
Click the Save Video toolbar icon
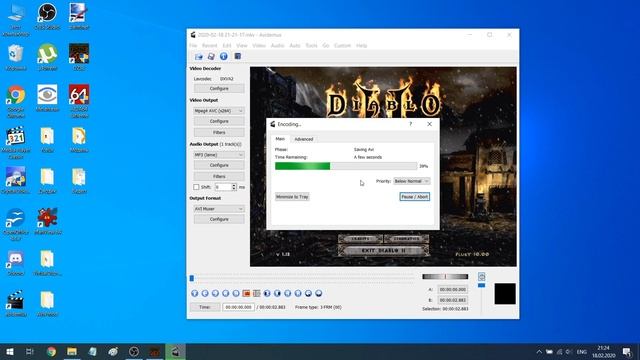coord(211,56)
